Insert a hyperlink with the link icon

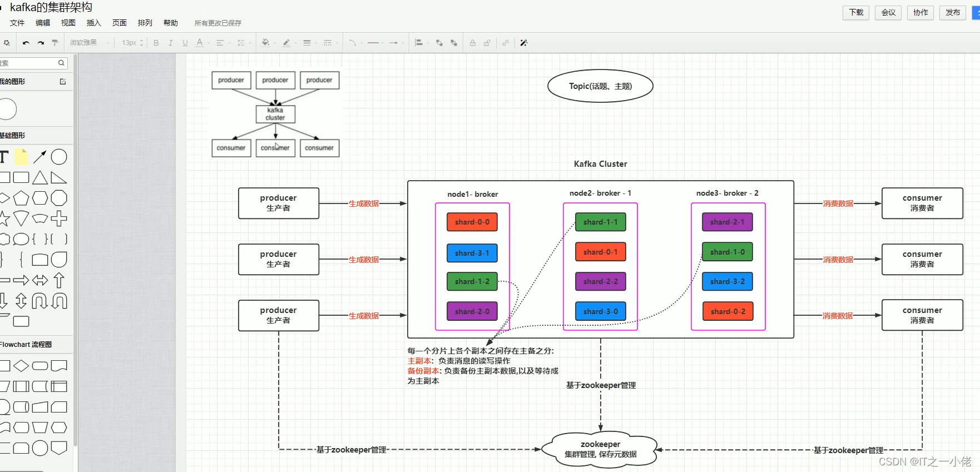[x=506, y=43]
